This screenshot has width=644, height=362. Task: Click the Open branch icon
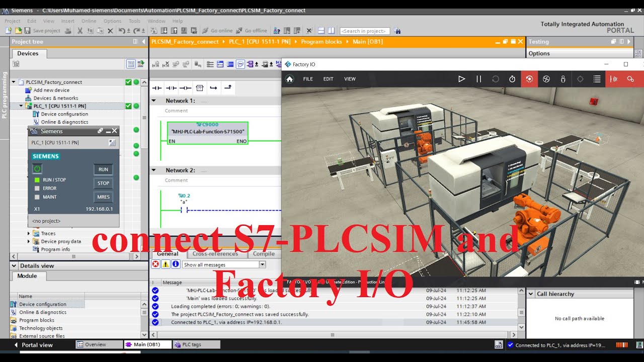(214, 88)
